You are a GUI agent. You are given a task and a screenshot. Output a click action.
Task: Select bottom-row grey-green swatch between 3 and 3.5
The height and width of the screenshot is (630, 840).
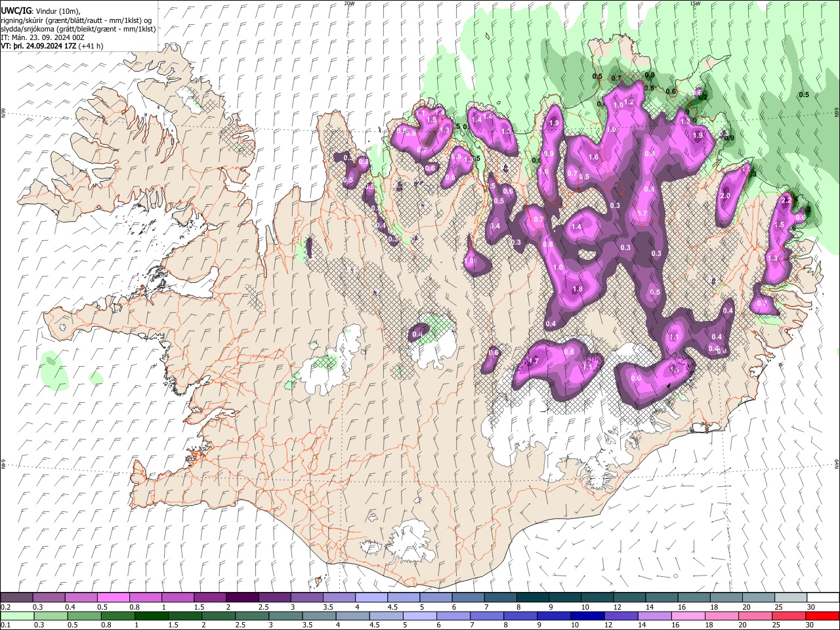285,616
